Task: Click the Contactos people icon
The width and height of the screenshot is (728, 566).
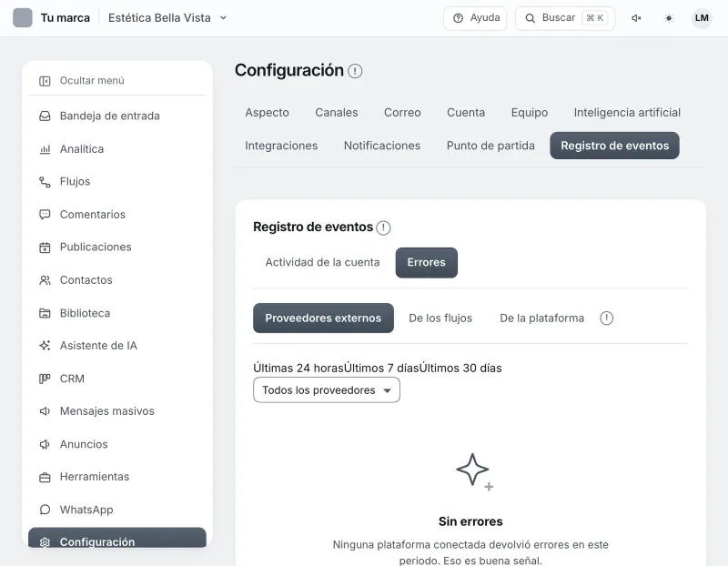Action: coord(45,280)
